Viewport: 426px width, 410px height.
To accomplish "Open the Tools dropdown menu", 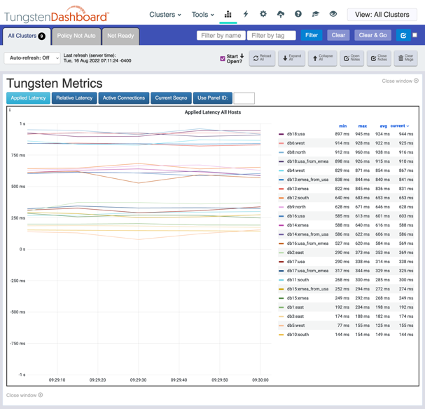I will coord(203,15).
